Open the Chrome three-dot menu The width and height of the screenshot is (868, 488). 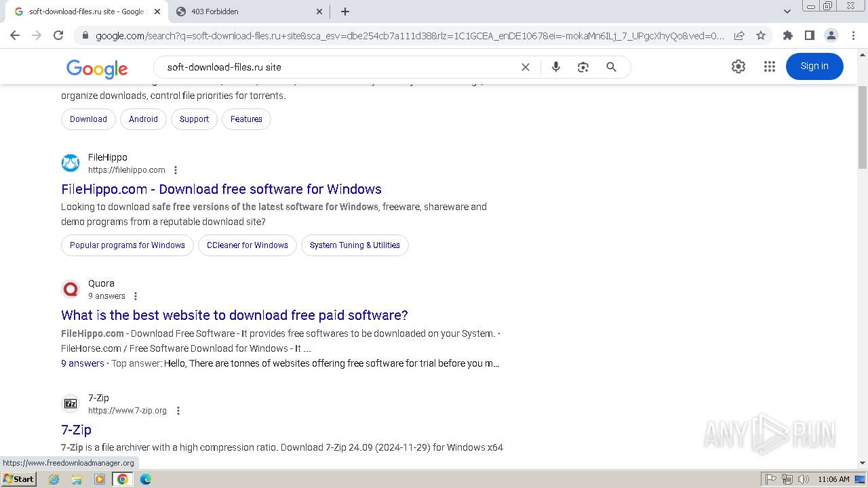click(x=852, y=35)
